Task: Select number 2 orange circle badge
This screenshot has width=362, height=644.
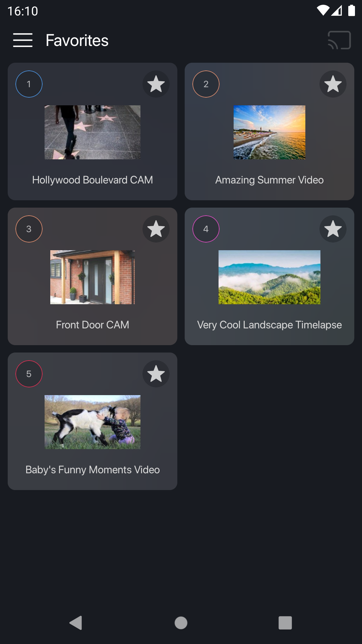Action: (206, 84)
